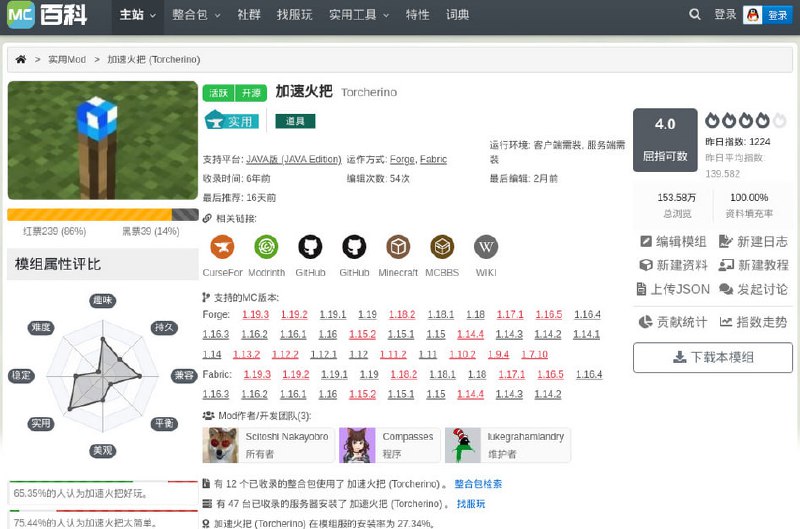Open the 词典 nav item
The height and width of the screenshot is (529, 800).
[457, 15]
